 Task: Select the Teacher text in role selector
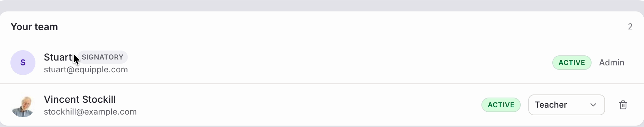(551, 105)
